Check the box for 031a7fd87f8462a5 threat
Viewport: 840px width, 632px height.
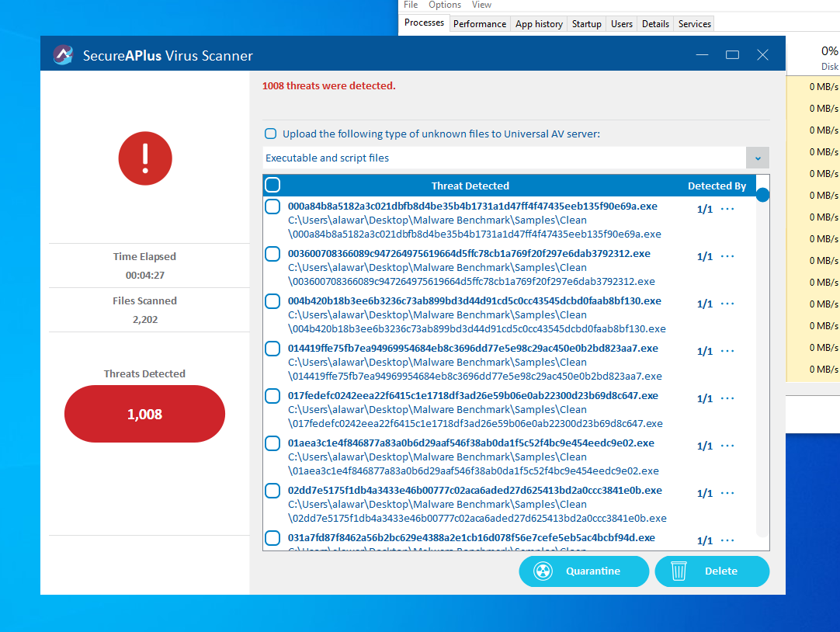(x=272, y=538)
